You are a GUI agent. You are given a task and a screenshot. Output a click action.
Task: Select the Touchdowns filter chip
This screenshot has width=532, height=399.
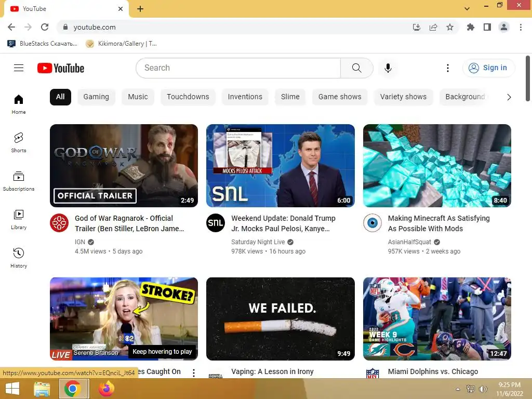coord(188,97)
